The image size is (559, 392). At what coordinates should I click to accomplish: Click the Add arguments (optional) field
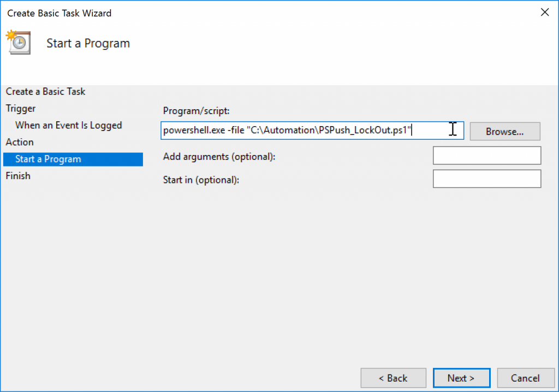[x=486, y=156]
